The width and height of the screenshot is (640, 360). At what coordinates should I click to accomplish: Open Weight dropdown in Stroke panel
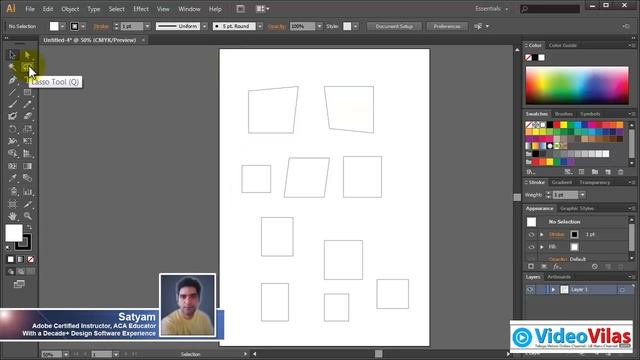(x=582, y=195)
